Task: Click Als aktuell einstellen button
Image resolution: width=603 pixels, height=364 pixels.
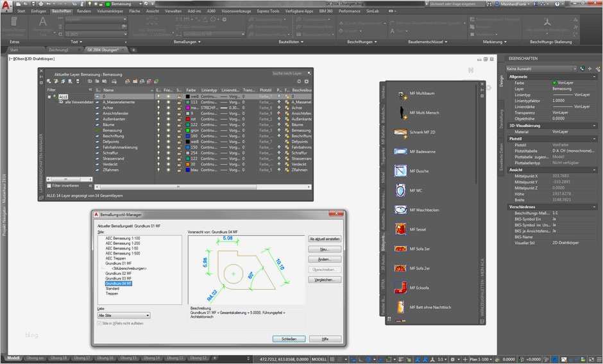Action: 325,239
